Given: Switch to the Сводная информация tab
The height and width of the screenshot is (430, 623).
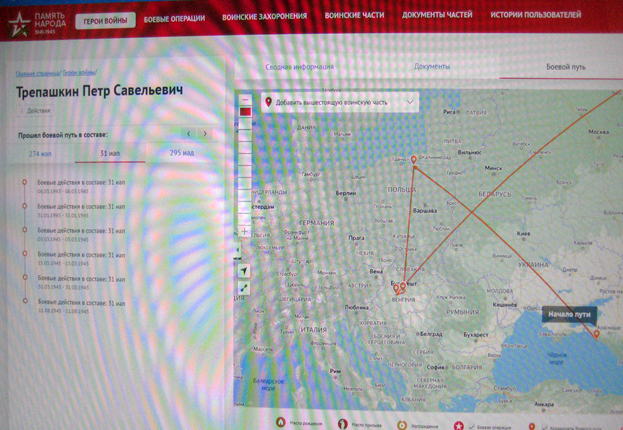Looking at the screenshot, I should click(300, 67).
